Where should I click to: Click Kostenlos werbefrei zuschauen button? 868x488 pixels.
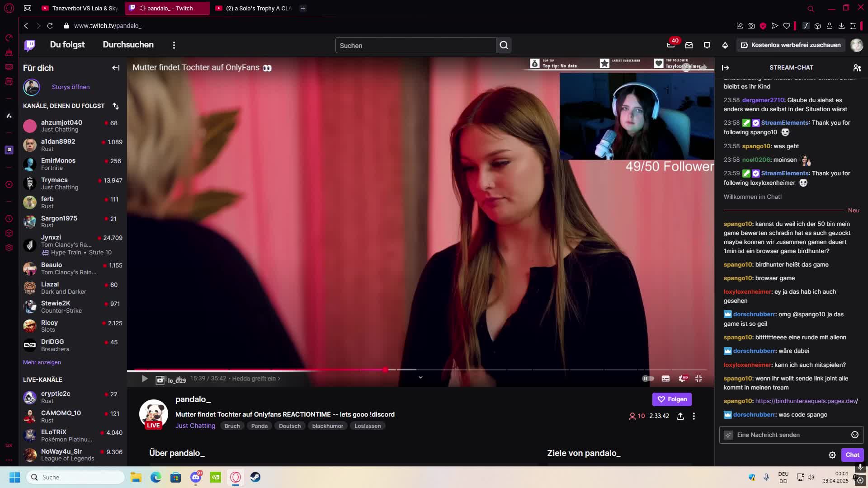(x=791, y=45)
